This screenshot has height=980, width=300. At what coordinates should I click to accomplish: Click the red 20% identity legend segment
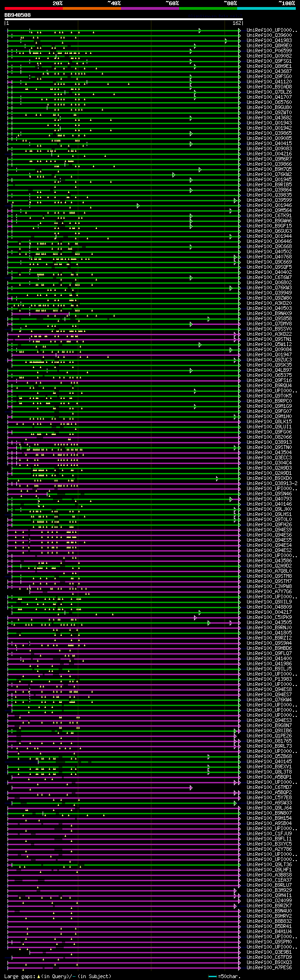(33, 8)
